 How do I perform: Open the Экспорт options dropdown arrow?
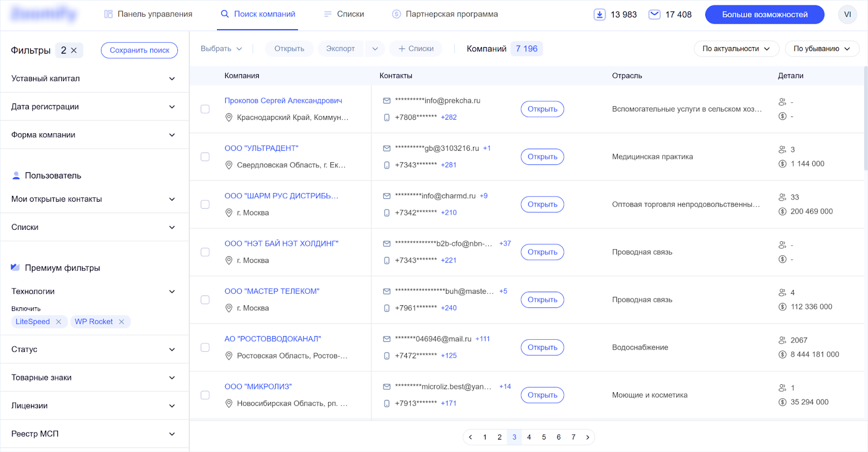(375, 49)
